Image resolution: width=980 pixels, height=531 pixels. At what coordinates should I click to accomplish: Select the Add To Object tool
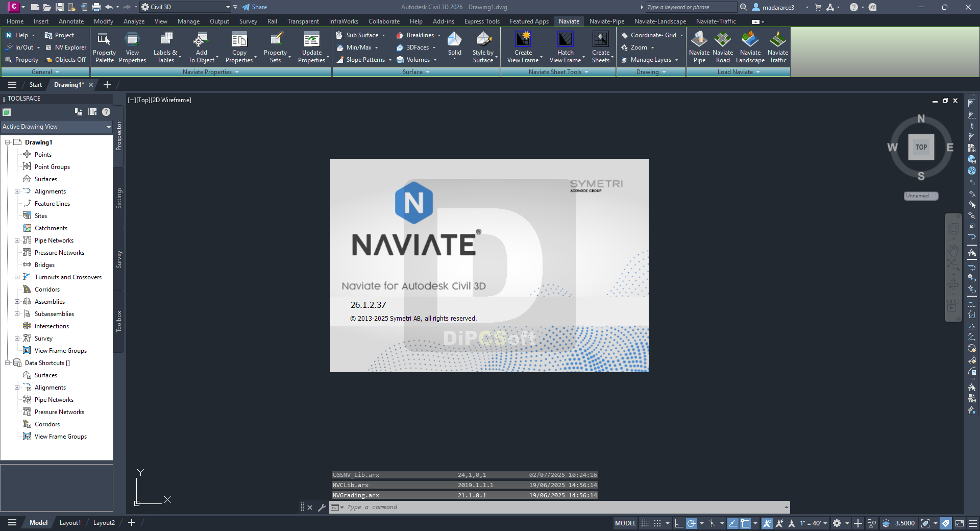click(202, 47)
